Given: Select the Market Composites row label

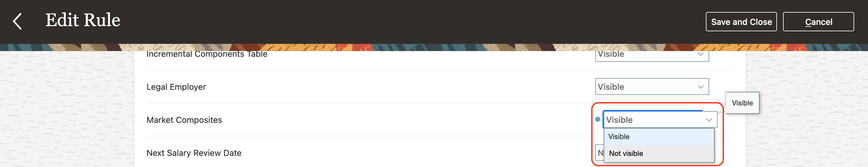Looking at the screenshot, I should [x=184, y=120].
